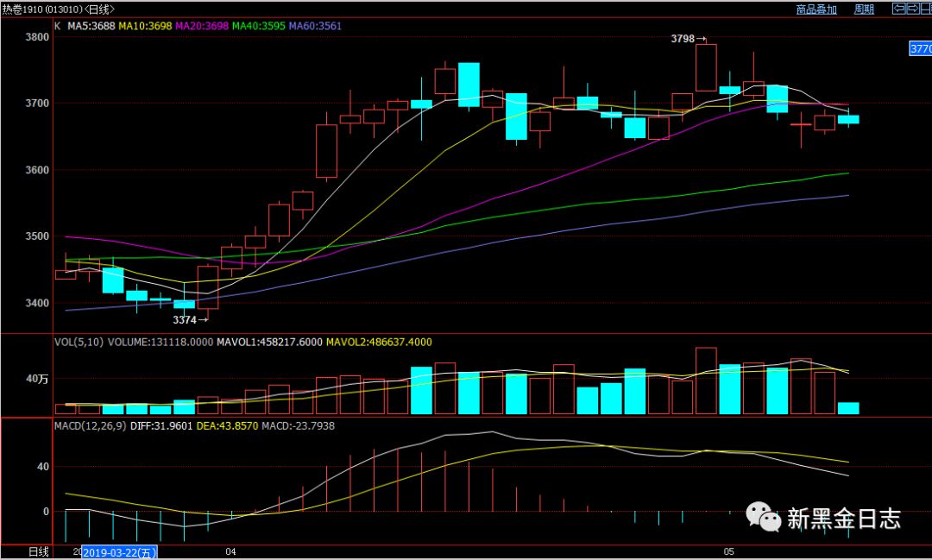The width and height of the screenshot is (932, 560).
Task: Click the 3700 price axis label
Action: [37, 104]
